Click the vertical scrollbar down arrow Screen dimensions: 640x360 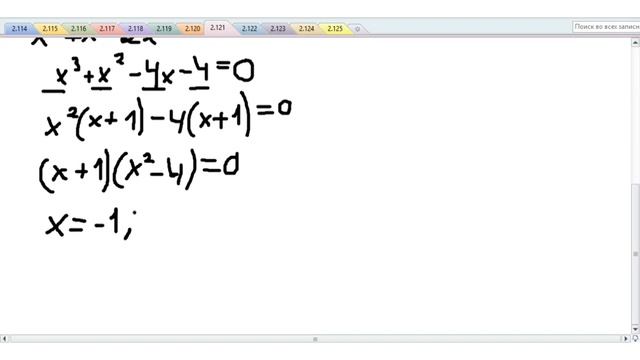pyautogui.click(x=636, y=329)
